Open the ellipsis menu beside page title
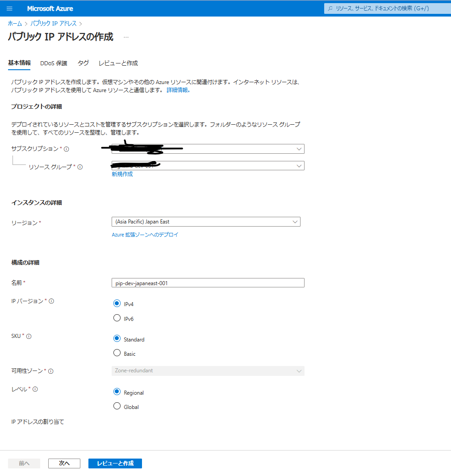Screen dimensions: 451x476 (x=126, y=37)
